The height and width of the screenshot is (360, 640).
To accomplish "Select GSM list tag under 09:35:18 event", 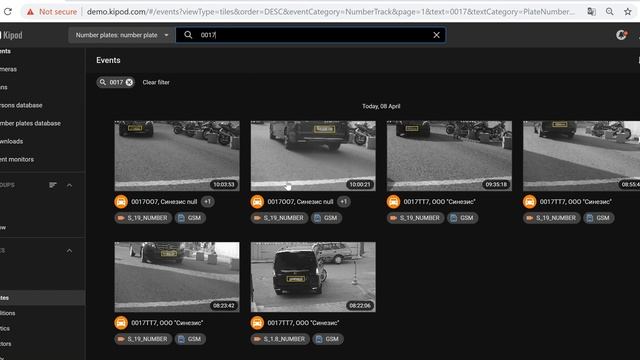I will [463, 218].
